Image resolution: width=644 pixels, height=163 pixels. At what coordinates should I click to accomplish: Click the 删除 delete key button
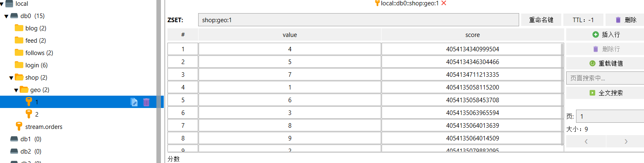tap(625, 20)
